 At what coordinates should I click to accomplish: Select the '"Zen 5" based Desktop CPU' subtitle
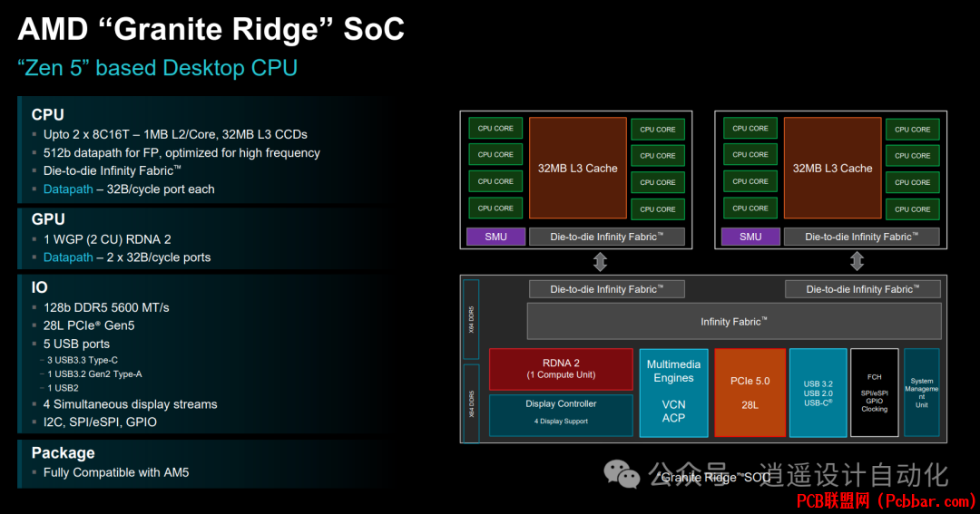(x=158, y=67)
